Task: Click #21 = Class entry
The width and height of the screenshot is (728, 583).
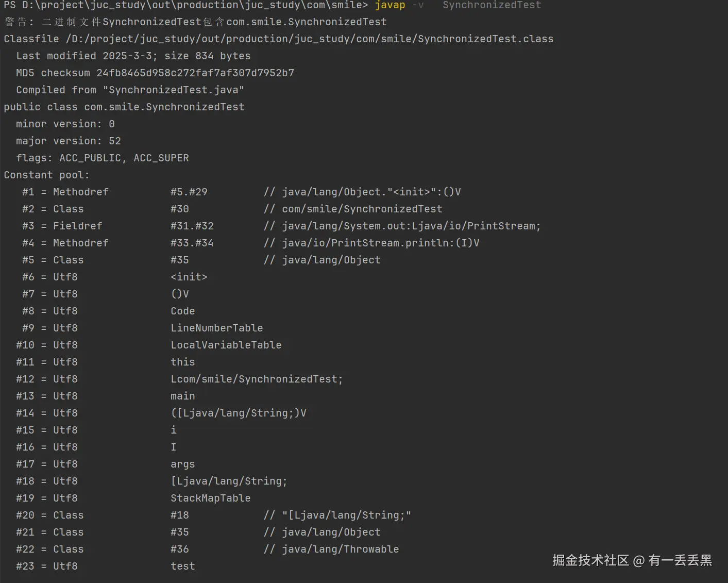Action: tap(50, 532)
